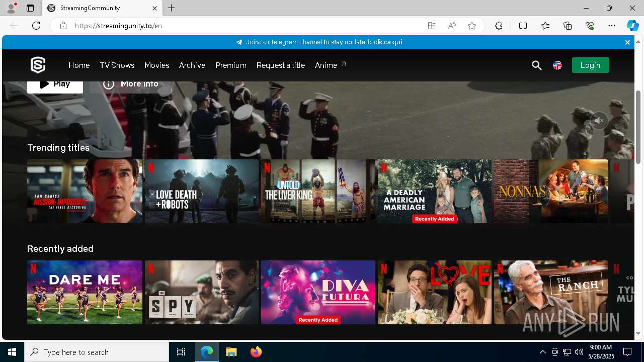Open the Edge profile icon

tap(11, 8)
